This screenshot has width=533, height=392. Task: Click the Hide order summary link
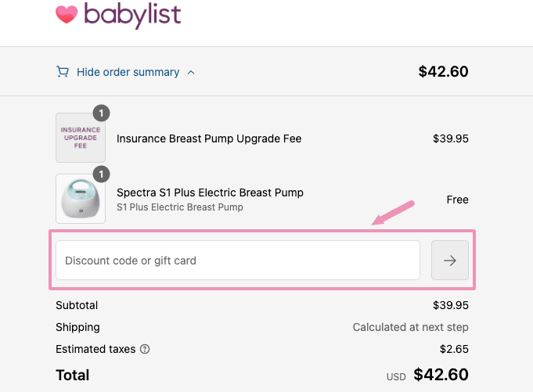tap(128, 72)
